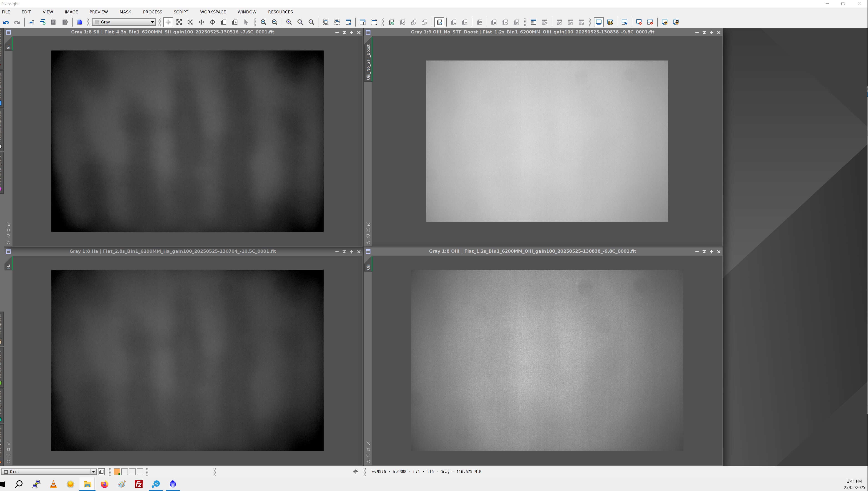
Task: Click the Restore Preview up-arrow icon
Action: [465, 22]
